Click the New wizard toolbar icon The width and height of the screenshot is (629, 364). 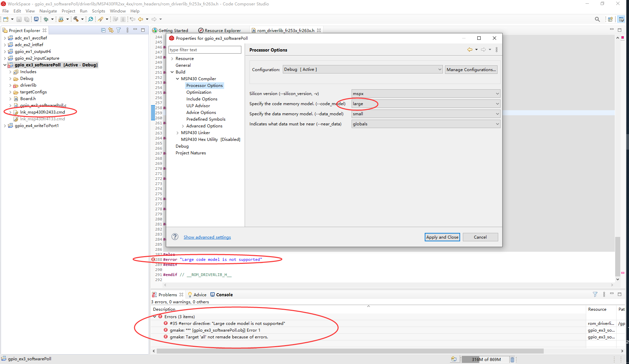(x=6, y=19)
